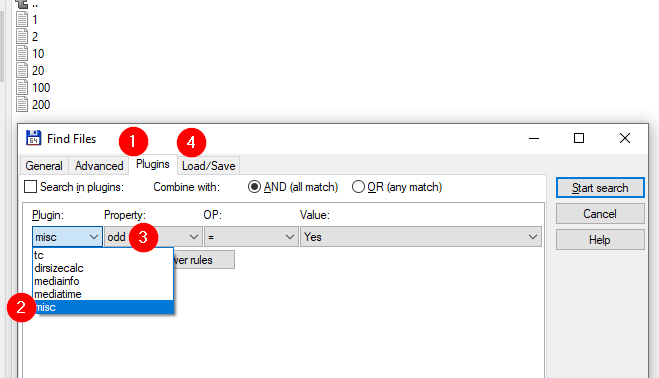Minimize the Find Files dialog
Viewport: 659px width, 378px height.
(x=534, y=138)
